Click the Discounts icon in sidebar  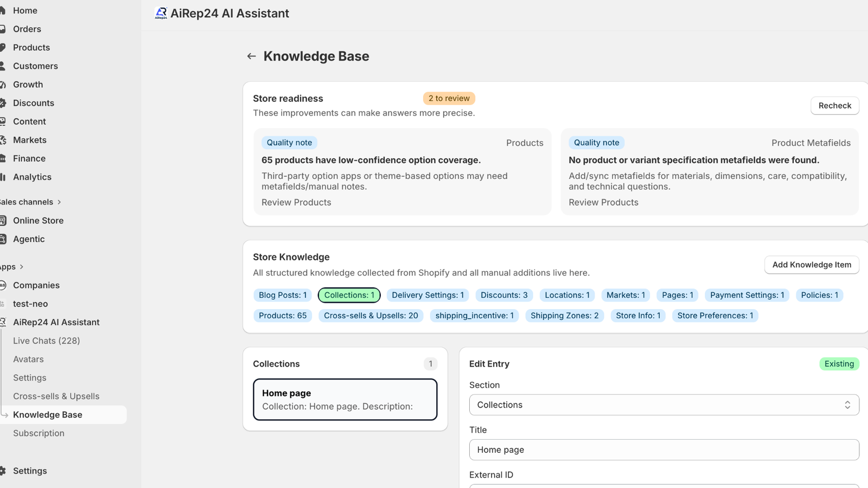[x=3, y=103]
